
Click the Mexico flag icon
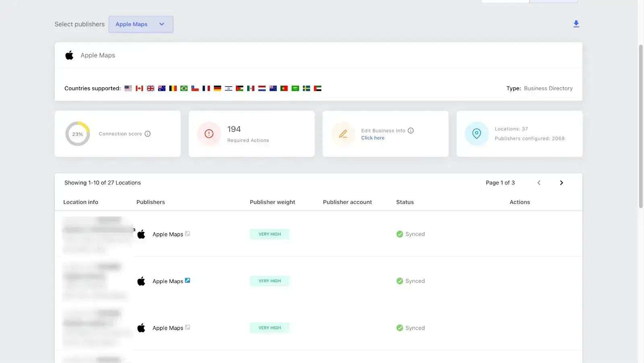coord(251,88)
